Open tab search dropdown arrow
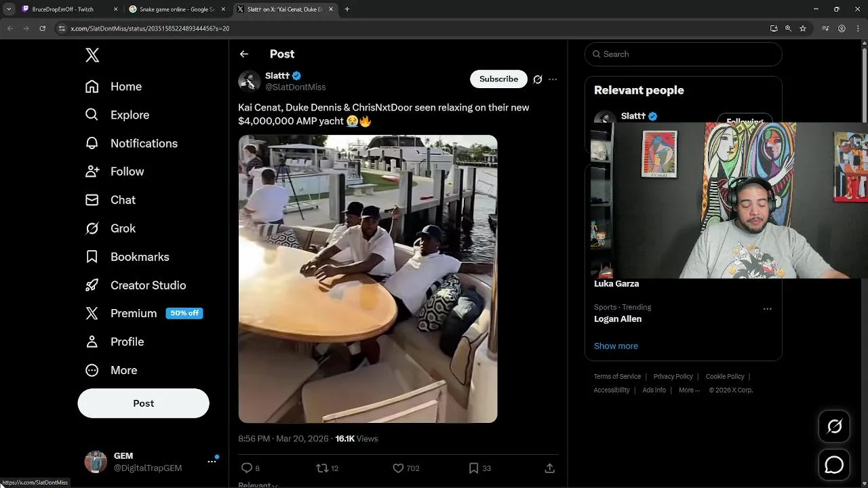868x488 pixels. [x=9, y=9]
